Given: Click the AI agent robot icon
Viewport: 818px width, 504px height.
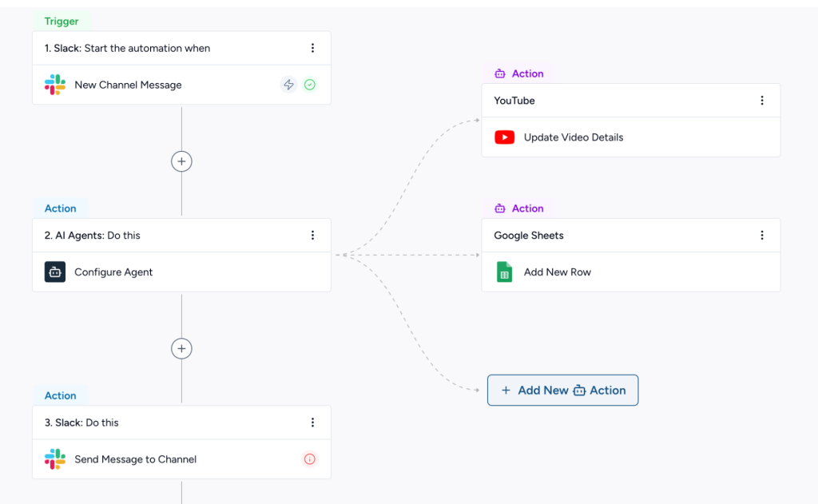Looking at the screenshot, I should 55,272.
